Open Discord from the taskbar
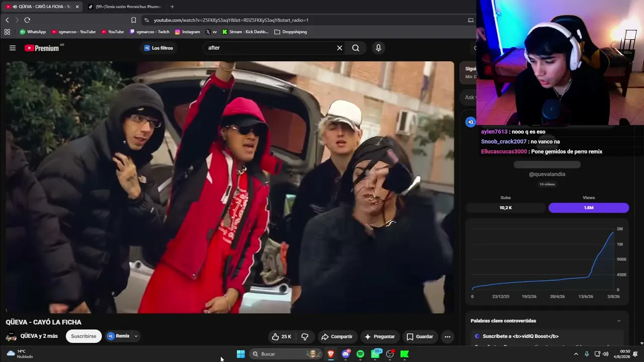 346,354
